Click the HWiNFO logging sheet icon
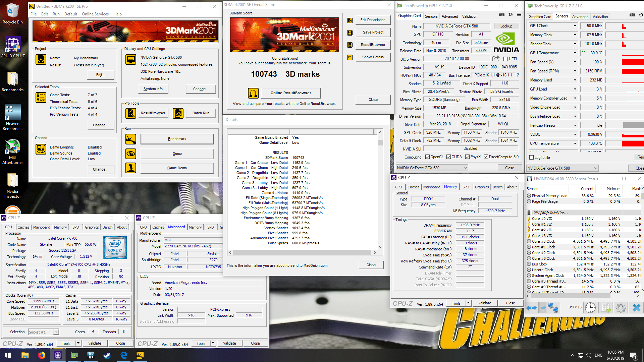This screenshot has width=644, height=362. 605,308
